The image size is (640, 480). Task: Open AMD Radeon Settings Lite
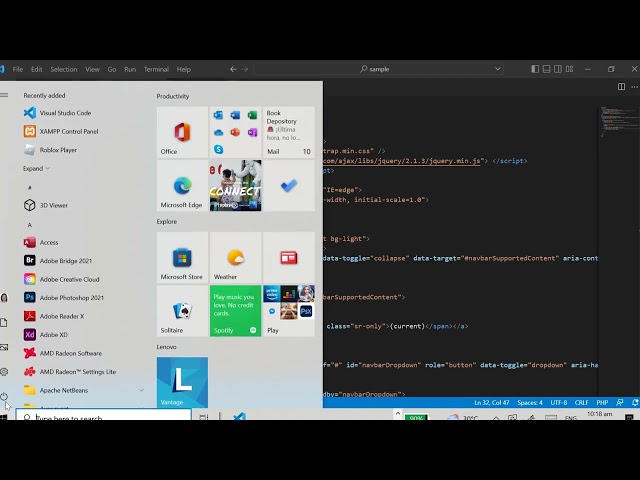(70, 372)
